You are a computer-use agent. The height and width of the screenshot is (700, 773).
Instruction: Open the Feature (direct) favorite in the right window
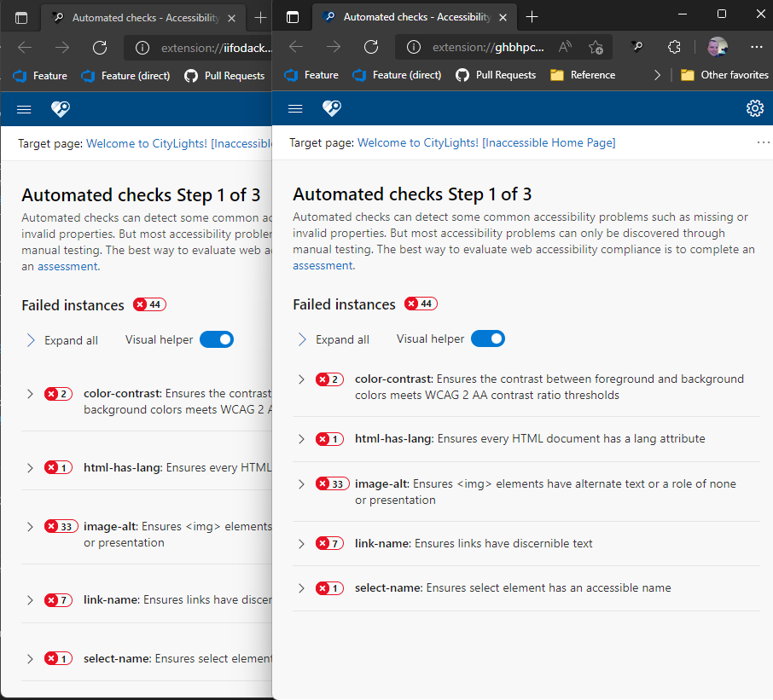tap(397, 75)
